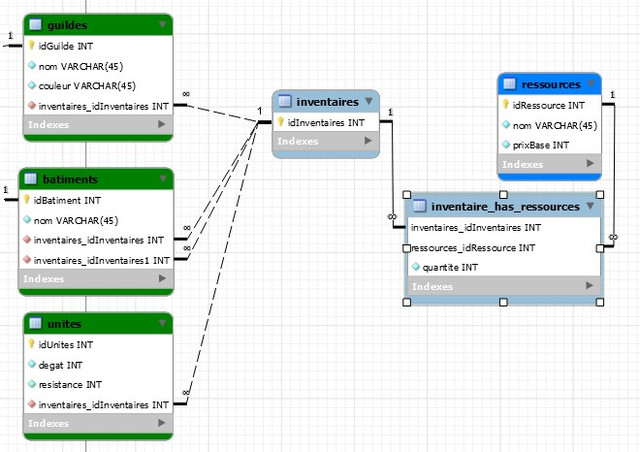
Task: Click the bottom-middle selection resize handle
Action: (503, 302)
